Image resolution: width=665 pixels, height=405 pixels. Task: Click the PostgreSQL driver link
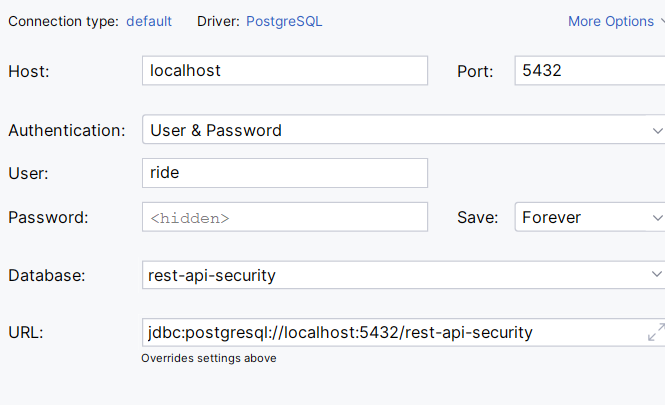284,21
